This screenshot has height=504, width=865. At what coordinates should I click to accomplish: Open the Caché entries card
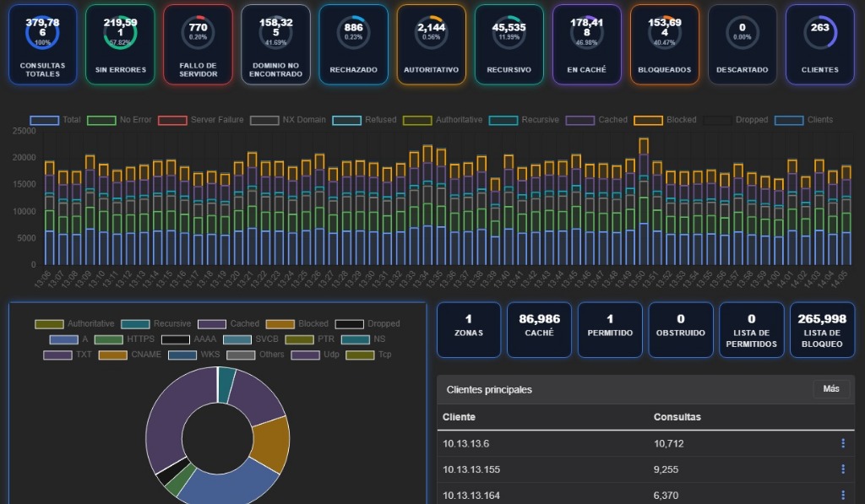(x=540, y=330)
